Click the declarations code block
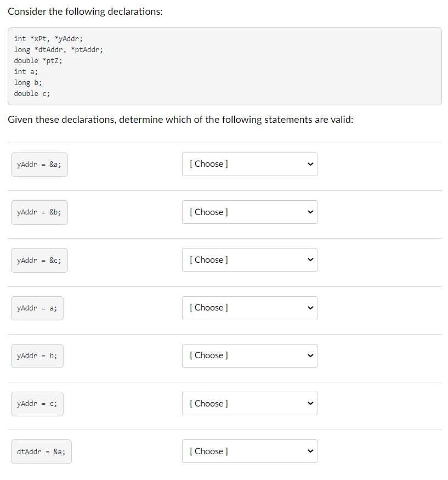Image resolution: width=448 pixels, height=480 pixels. pos(225,66)
